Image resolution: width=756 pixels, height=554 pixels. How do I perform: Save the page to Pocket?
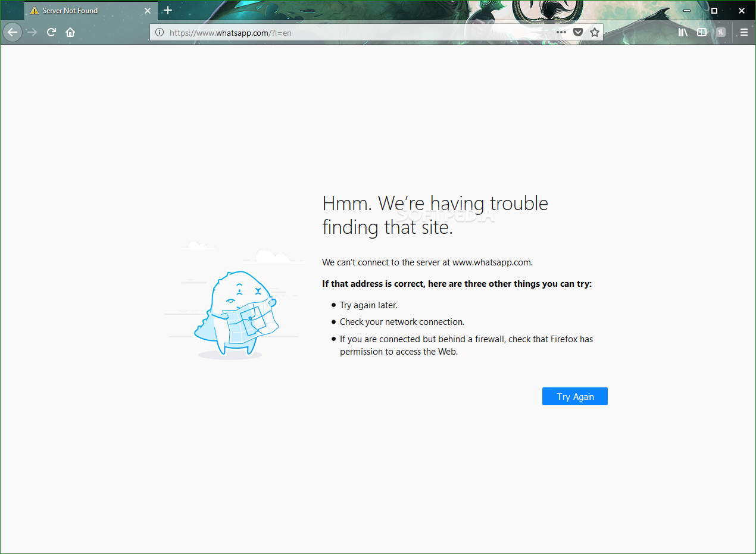(578, 32)
